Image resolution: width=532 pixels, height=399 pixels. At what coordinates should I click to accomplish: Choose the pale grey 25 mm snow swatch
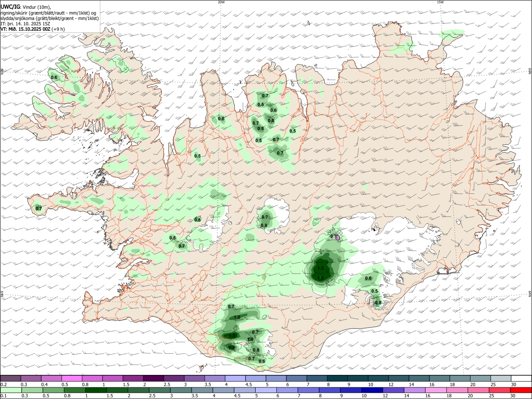[501, 378]
